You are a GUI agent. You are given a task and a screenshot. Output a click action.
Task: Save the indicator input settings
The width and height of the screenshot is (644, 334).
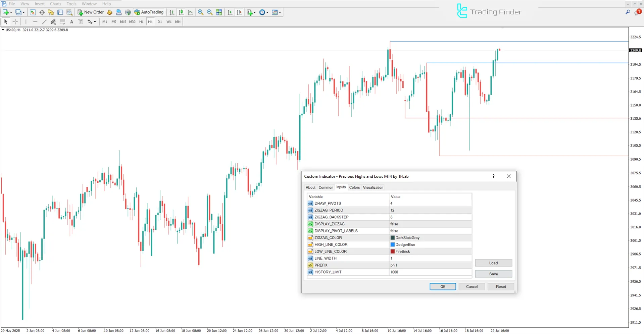493,274
